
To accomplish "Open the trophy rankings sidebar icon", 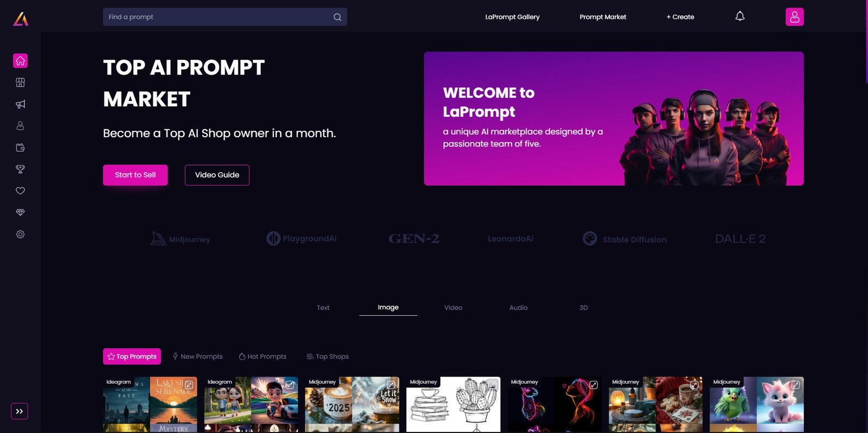I will click(20, 169).
